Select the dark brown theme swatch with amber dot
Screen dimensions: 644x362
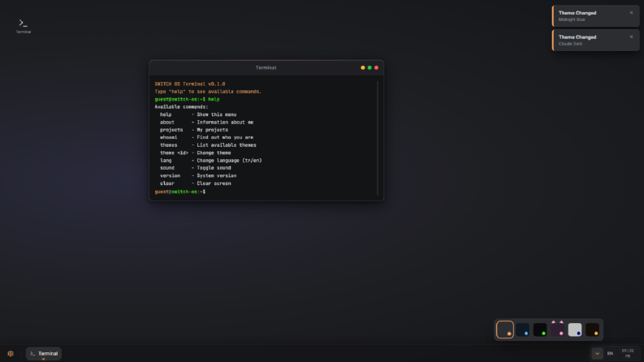click(592, 330)
